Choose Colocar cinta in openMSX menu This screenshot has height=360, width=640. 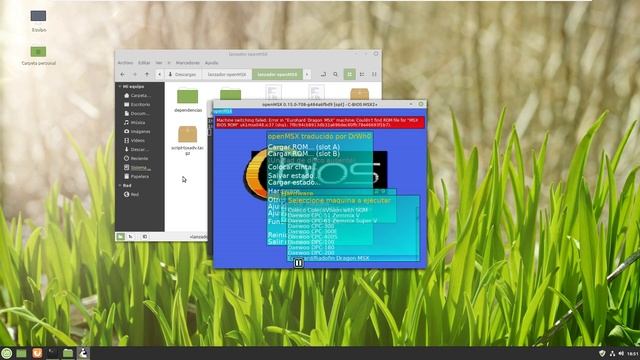290,167
